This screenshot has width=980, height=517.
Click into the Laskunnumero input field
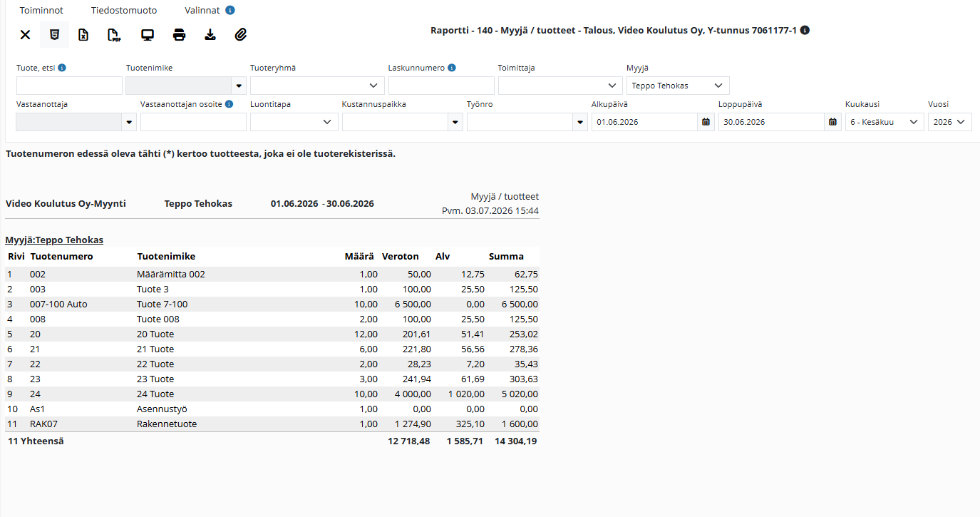[x=441, y=86]
